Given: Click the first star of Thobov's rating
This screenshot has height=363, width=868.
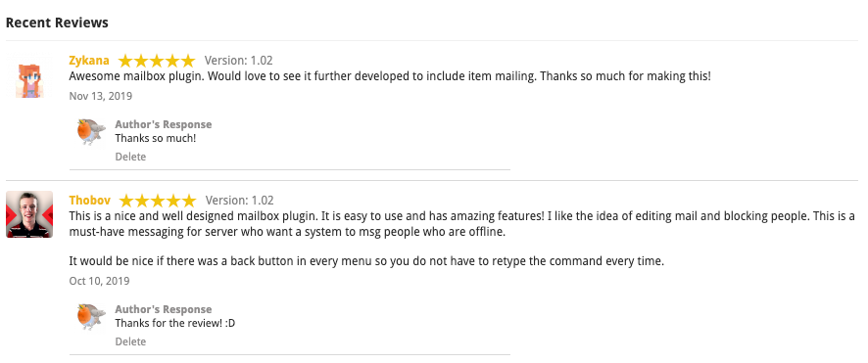Looking at the screenshot, I should point(126,200).
